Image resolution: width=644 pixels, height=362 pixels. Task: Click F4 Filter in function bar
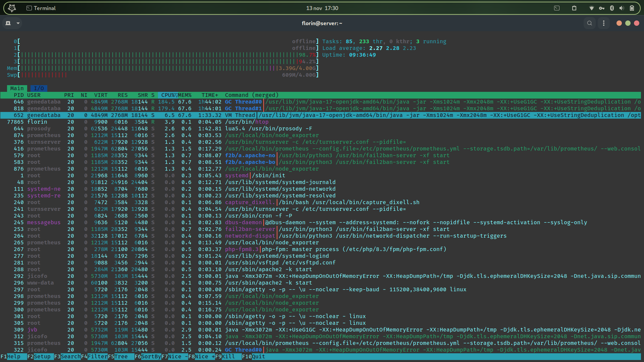[x=94, y=357]
